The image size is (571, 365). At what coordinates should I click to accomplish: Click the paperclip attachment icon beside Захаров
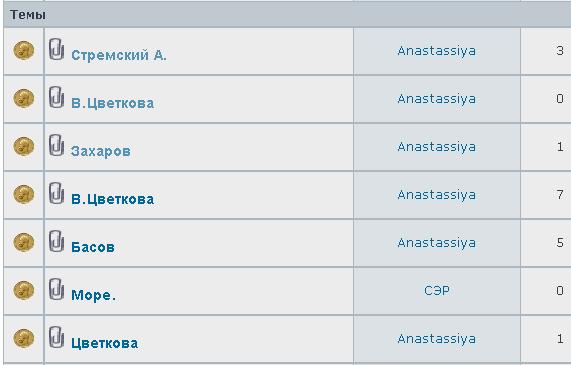point(56,145)
